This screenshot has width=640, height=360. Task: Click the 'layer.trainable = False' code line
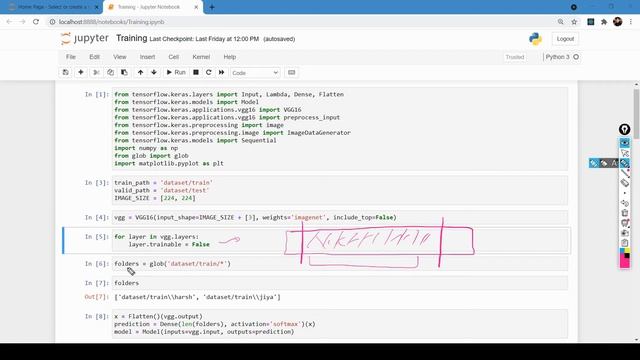tap(169, 244)
